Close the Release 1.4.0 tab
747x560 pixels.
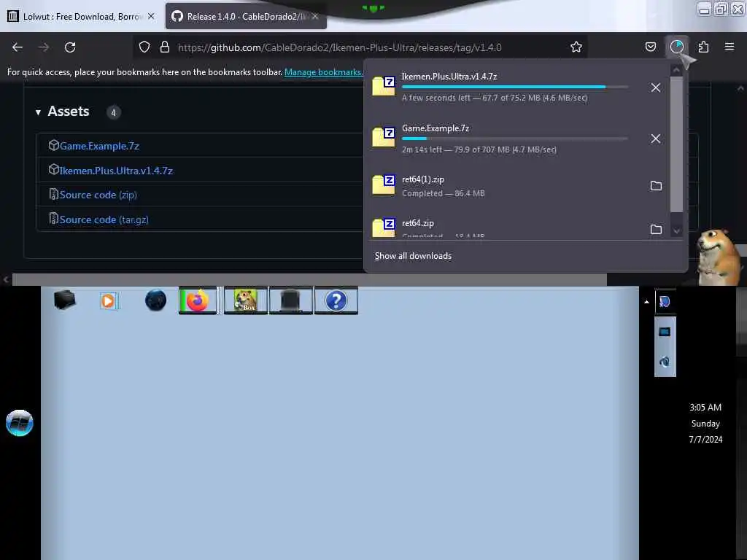tap(315, 16)
